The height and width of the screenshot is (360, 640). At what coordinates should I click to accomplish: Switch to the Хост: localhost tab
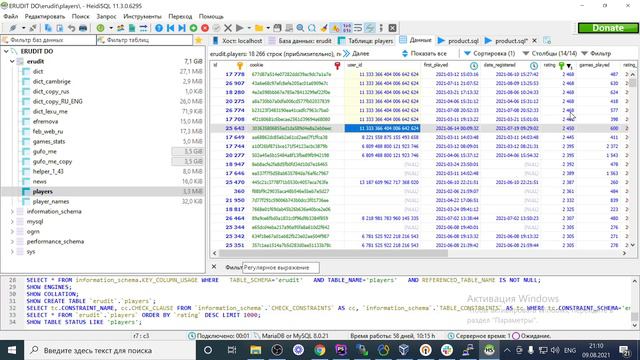[237, 41]
